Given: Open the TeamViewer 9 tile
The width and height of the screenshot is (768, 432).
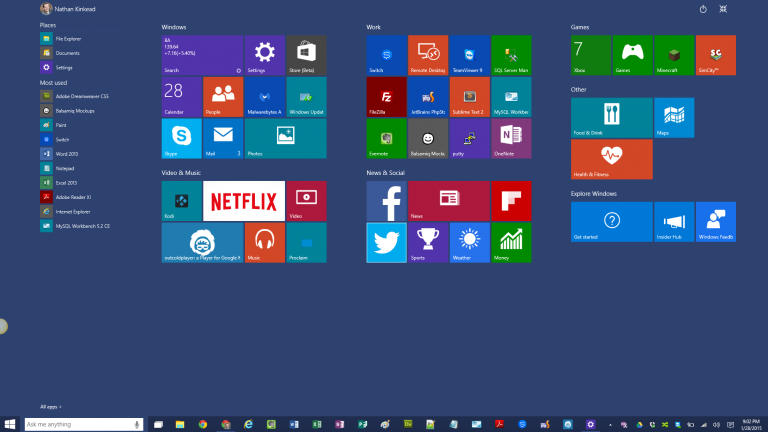Looking at the screenshot, I should (x=469, y=55).
